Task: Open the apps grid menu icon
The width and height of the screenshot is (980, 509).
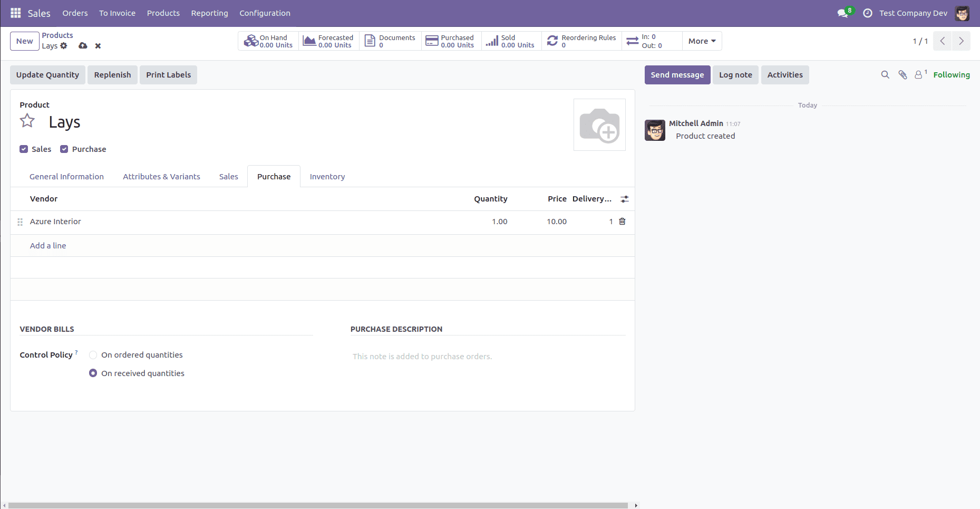Action: (x=16, y=13)
